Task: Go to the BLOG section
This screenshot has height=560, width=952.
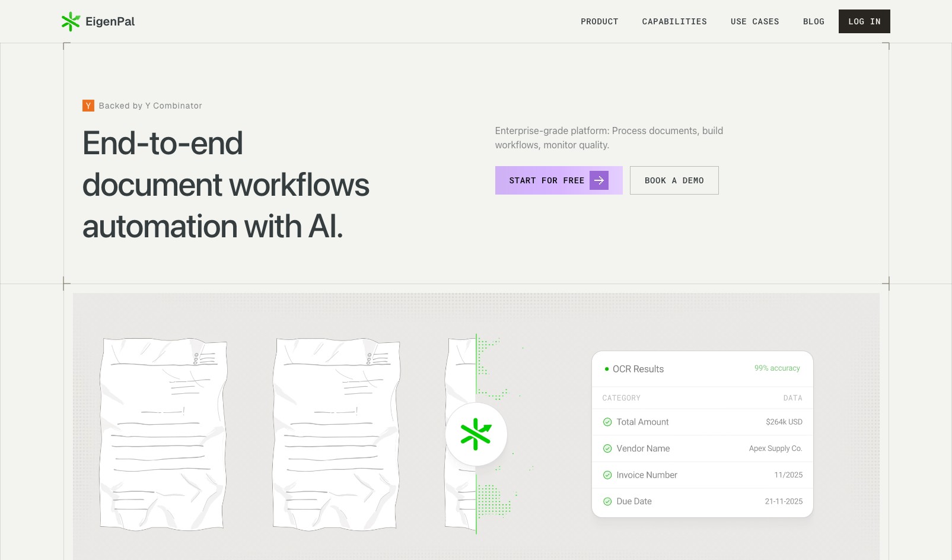Action: (813, 21)
